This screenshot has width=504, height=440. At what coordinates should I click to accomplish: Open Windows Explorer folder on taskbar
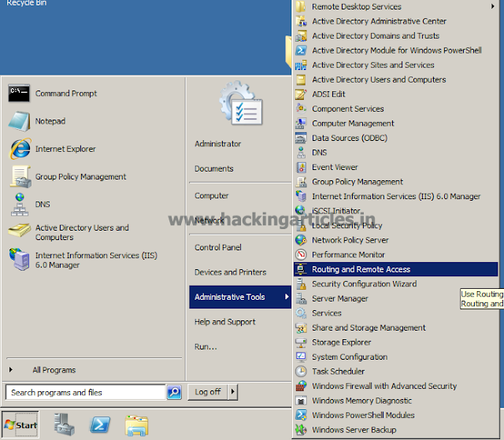136,425
